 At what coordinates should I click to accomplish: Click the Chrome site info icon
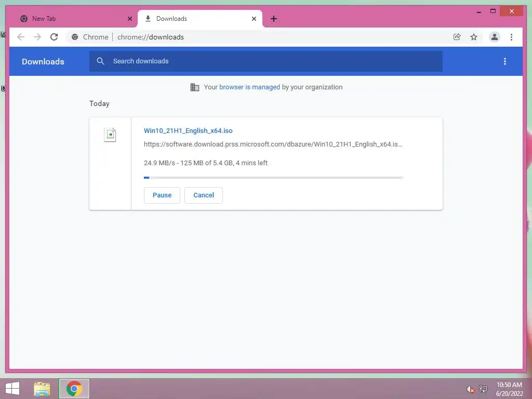coord(75,37)
